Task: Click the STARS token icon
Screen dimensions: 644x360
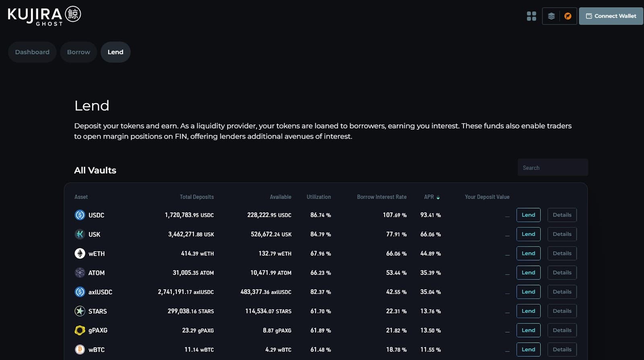Action: click(x=80, y=311)
